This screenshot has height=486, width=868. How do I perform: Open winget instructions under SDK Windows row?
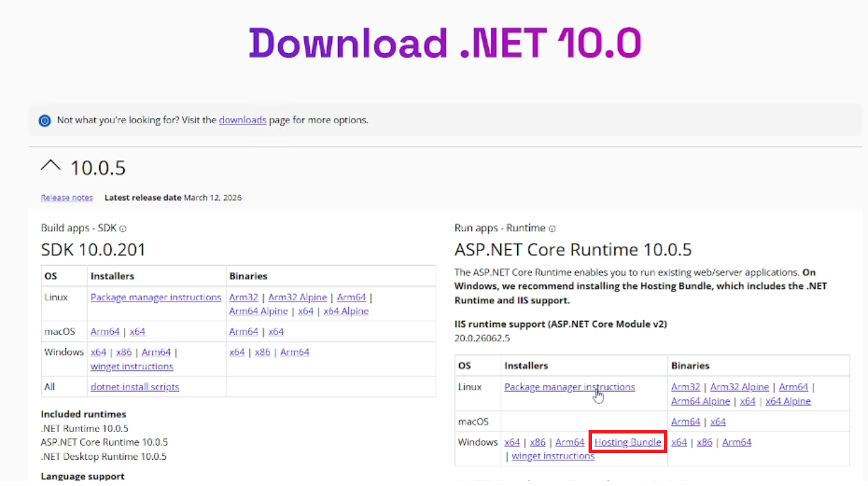tap(131, 366)
